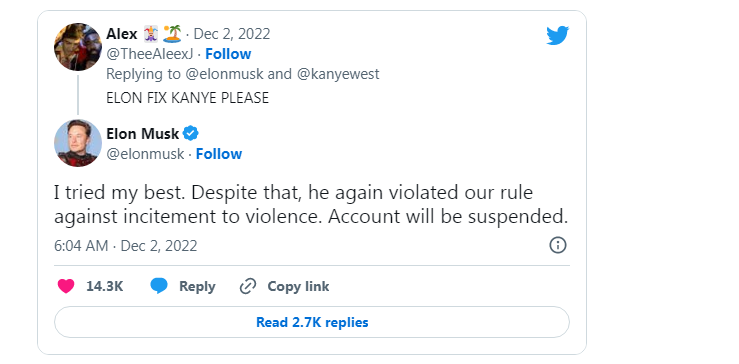The image size is (739, 364).
Task: Click the blue reply bubble icon
Action: pos(159,286)
